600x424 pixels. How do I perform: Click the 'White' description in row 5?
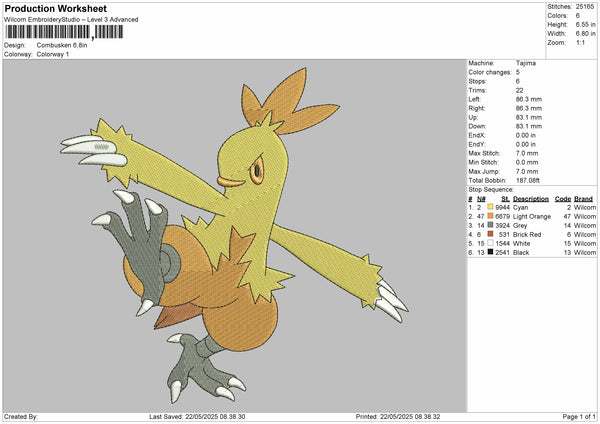pos(522,243)
